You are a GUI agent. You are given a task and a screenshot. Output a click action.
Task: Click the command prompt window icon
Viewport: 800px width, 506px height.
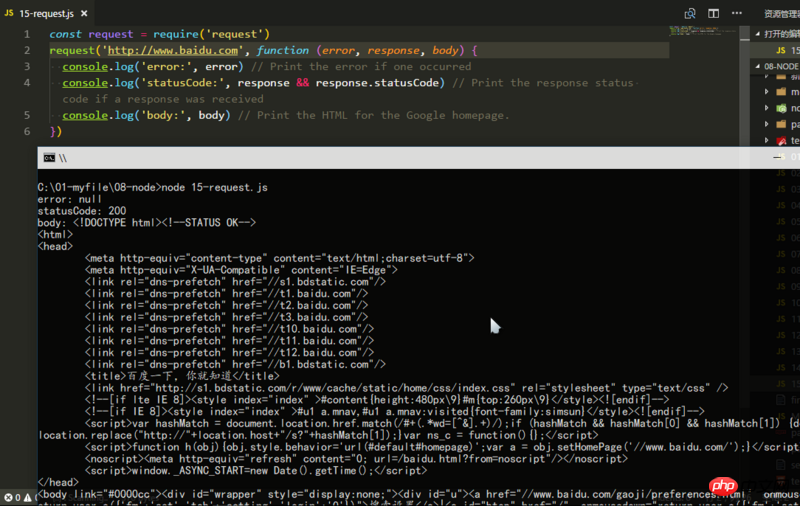(x=49, y=158)
